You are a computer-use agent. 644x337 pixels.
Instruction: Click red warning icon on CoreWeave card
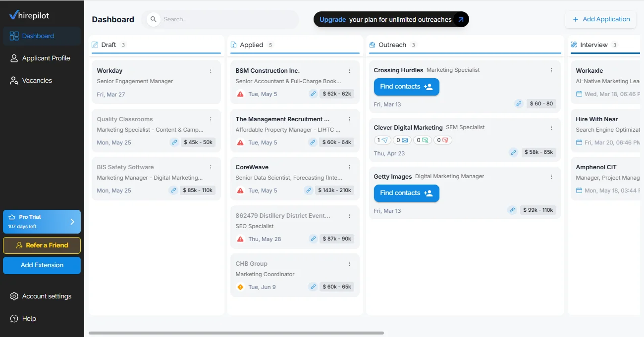click(x=240, y=191)
